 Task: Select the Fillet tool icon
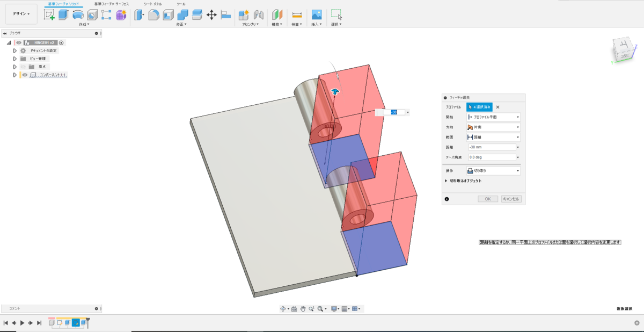pos(153,15)
